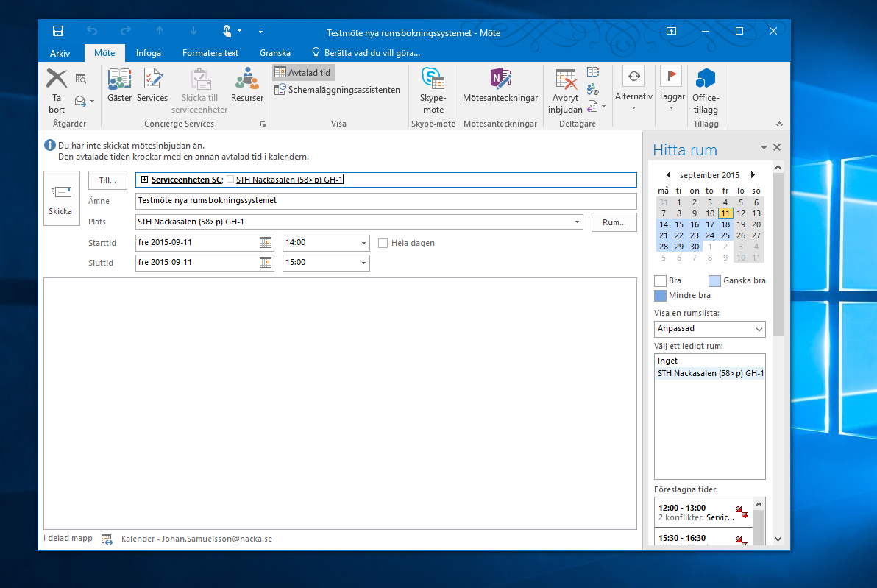Image resolution: width=877 pixels, height=588 pixels.
Task: Select STH Nackasalen room in the list
Action: coord(709,373)
